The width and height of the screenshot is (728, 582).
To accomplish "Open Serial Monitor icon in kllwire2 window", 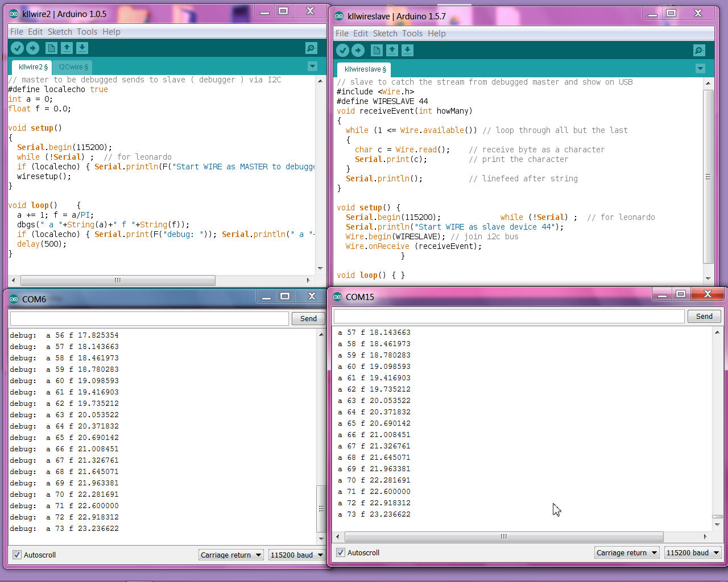I will tap(311, 48).
